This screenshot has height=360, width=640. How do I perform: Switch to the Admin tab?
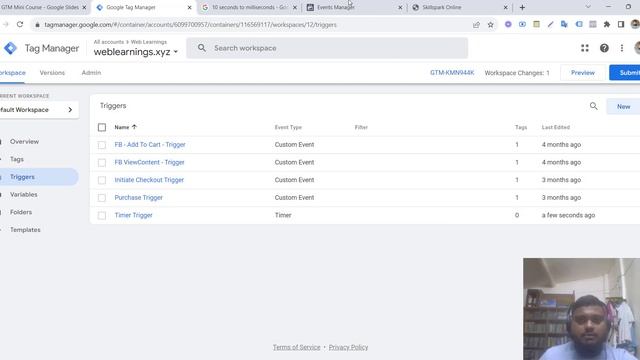[x=91, y=73]
